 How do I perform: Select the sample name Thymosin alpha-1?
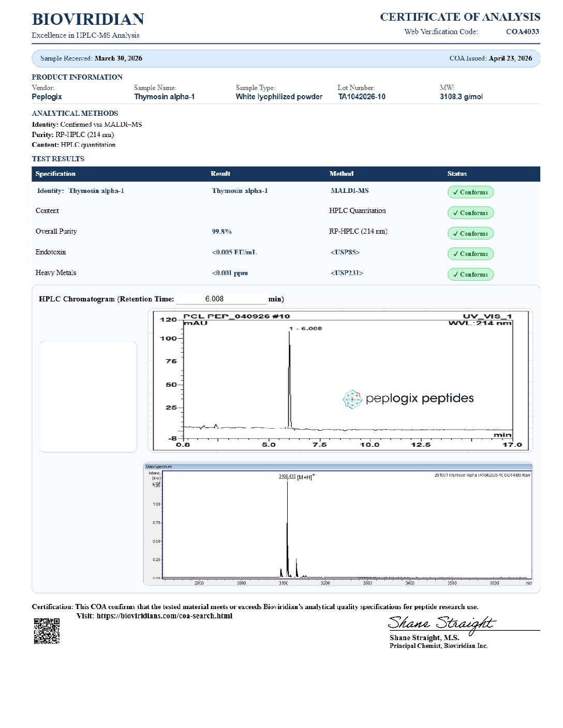[x=165, y=97]
